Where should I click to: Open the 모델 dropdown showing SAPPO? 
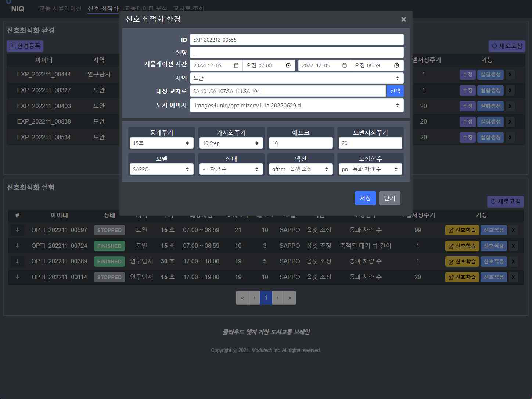point(161,169)
